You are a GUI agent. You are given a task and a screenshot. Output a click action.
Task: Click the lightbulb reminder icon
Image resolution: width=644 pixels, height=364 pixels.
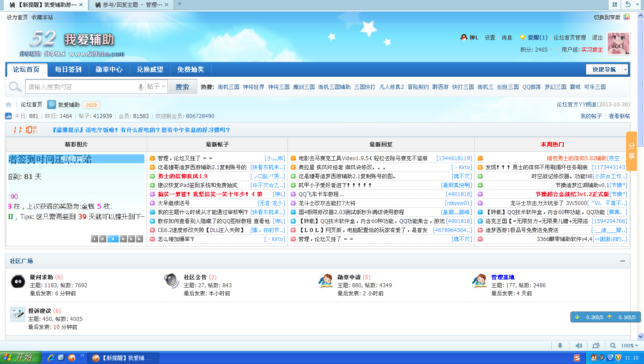pos(522,38)
